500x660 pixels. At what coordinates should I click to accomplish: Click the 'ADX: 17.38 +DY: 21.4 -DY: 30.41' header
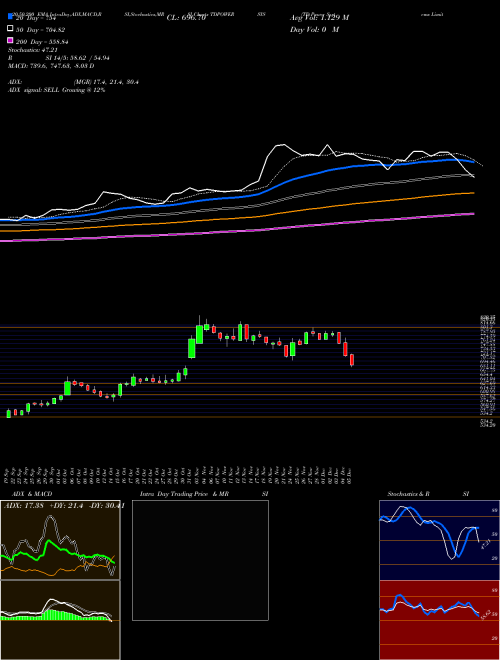click(64, 506)
